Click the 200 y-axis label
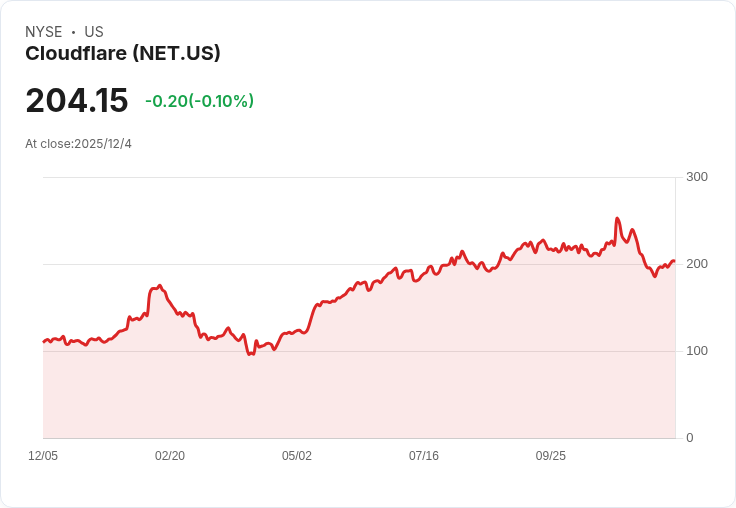The width and height of the screenshot is (736, 508). click(697, 264)
